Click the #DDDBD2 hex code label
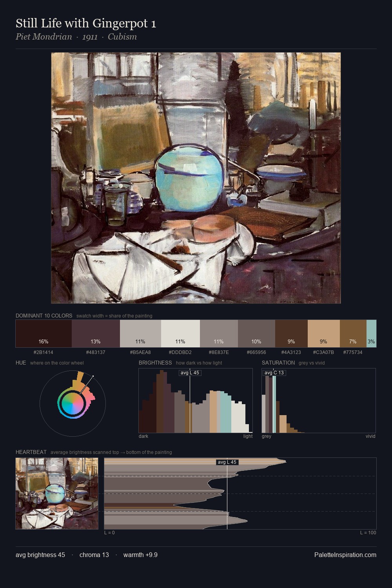Viewport: 392px width, 588px height. [180, 352]
